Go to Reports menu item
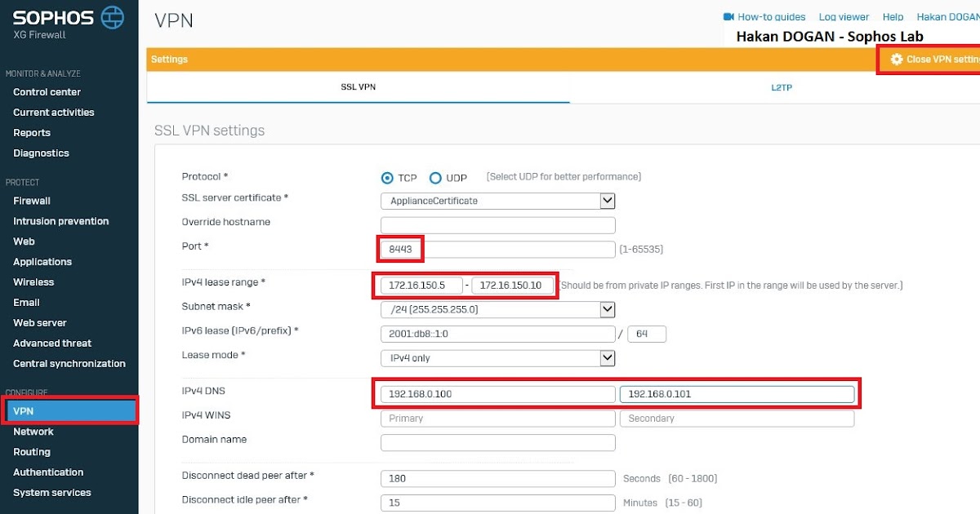 point(32,133)
